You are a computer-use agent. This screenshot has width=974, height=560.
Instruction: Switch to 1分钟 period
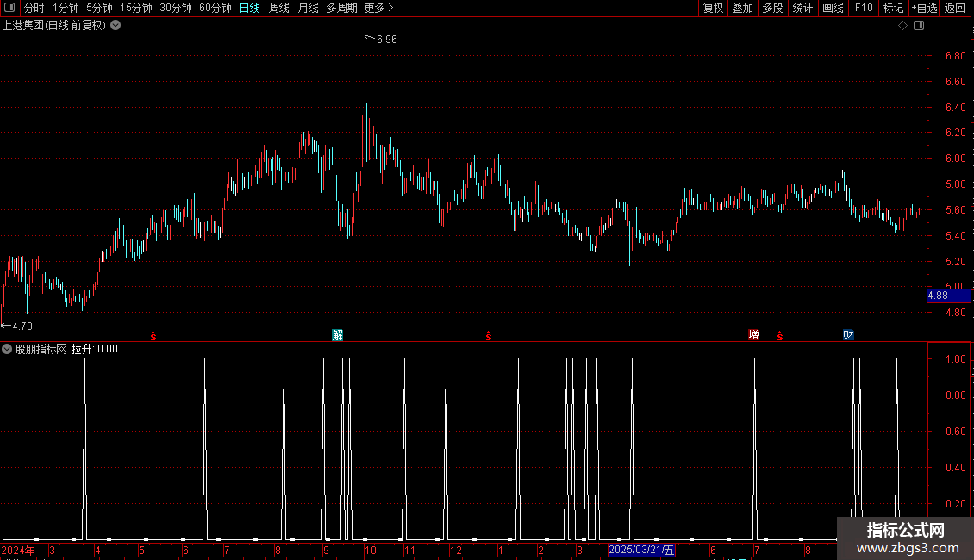(x=66, y=8)
